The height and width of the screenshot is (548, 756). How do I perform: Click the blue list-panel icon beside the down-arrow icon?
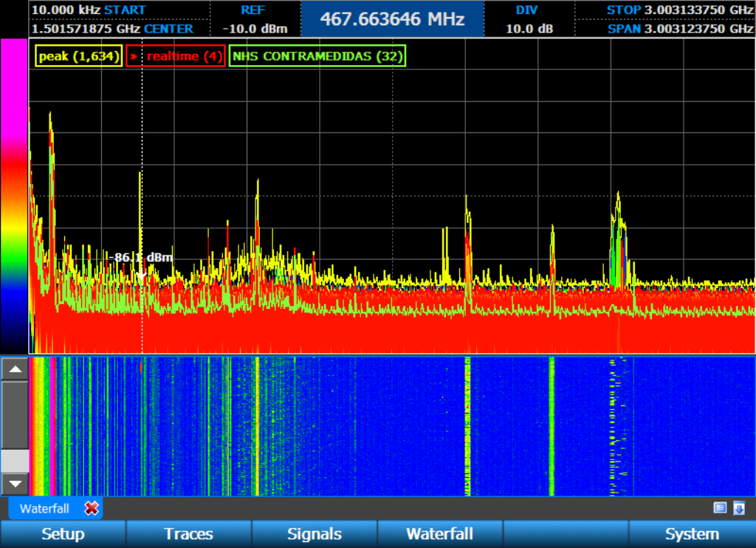coord(720,508)
